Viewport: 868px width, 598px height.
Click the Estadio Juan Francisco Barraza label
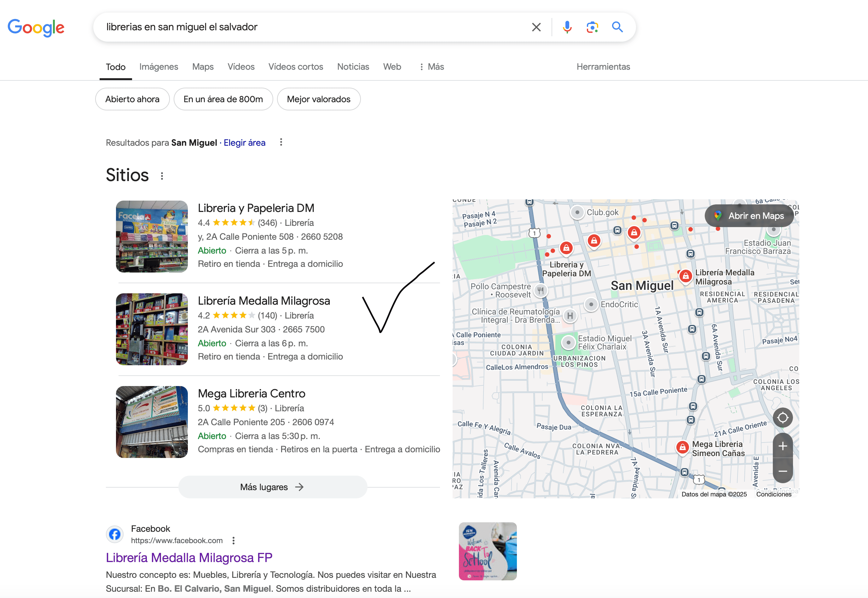pos(758,247)
